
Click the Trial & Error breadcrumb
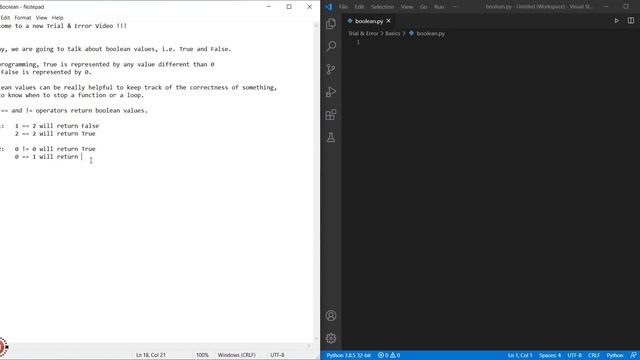click(x=363, y=33)
